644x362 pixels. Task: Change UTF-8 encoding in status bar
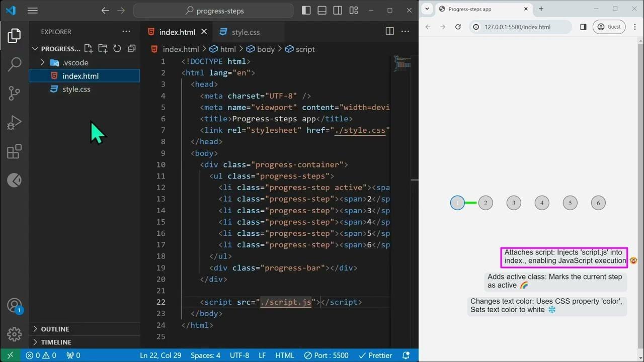[x=239, y=355]
